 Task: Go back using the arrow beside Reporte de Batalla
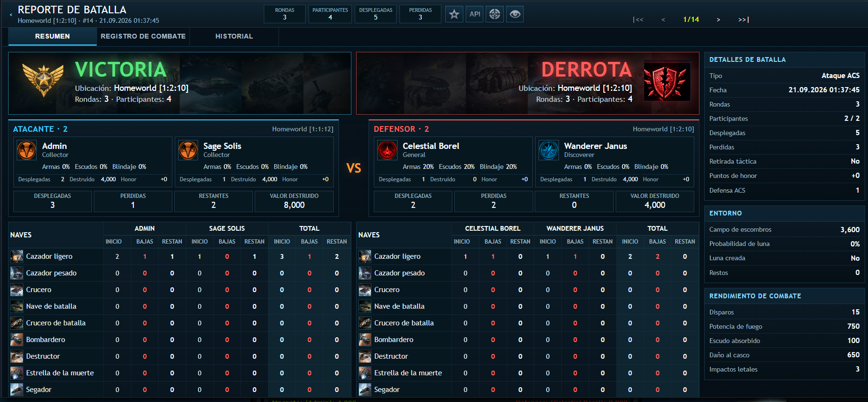(x=11, y=15)
